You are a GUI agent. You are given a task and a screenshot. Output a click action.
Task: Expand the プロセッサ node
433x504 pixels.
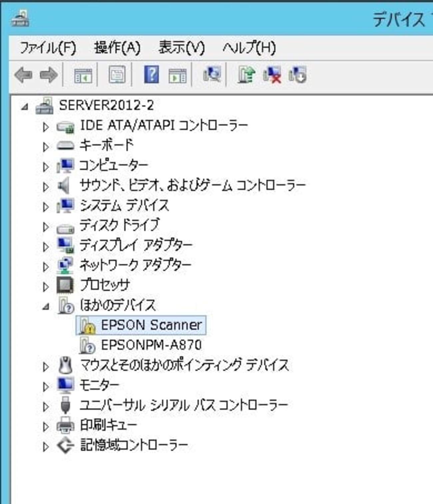(46, 286)
